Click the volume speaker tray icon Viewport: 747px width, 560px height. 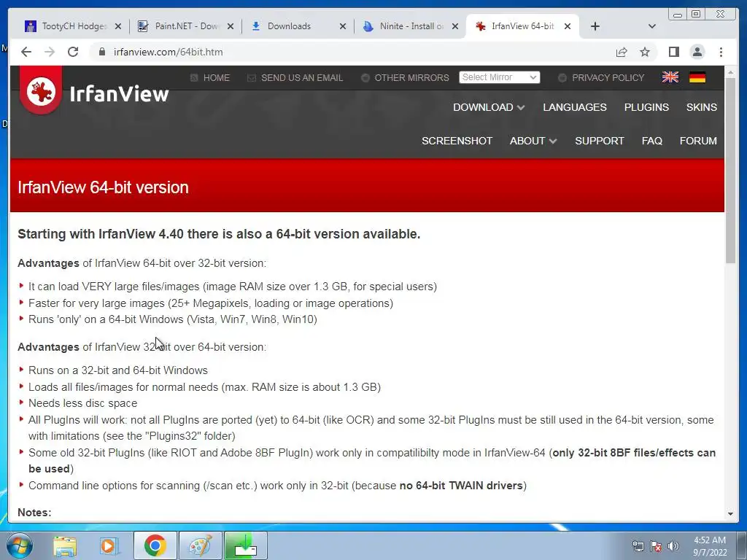[x=673, y=546]
